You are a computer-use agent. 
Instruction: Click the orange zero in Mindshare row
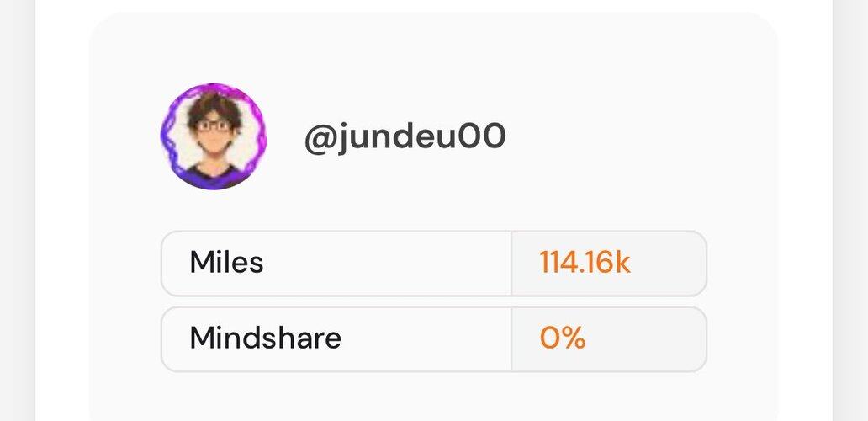552,338
